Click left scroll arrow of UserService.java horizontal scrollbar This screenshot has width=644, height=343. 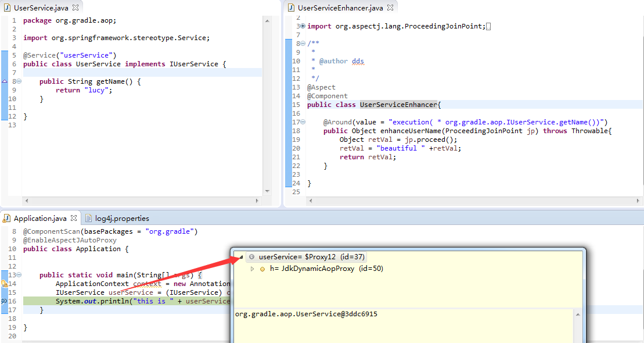(27, 201)
